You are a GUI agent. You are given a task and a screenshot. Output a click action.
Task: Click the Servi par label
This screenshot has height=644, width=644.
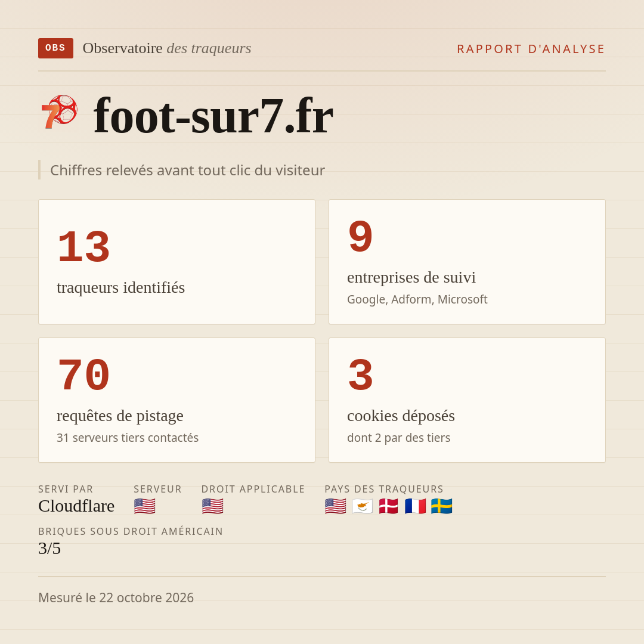pyautogui.click(x=66, y=489)
